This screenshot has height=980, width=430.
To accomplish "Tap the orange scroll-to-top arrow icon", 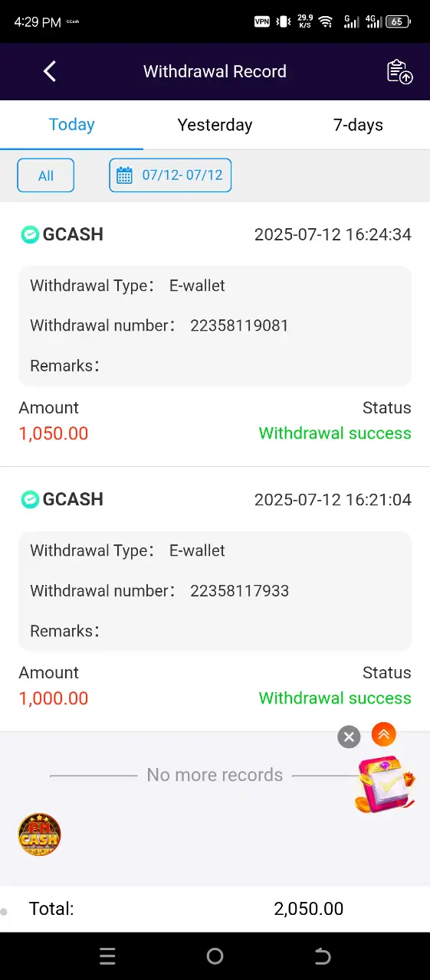I will [x=383, y=734].
